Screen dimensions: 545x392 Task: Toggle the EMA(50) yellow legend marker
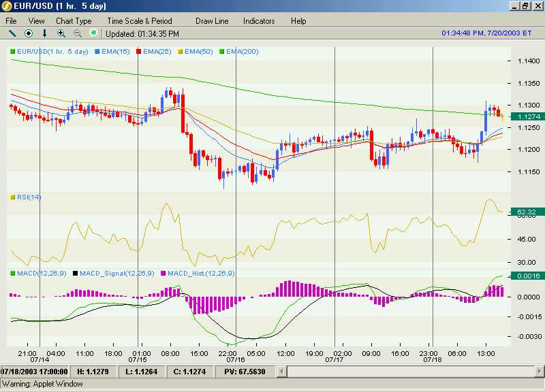pos(180,52)
